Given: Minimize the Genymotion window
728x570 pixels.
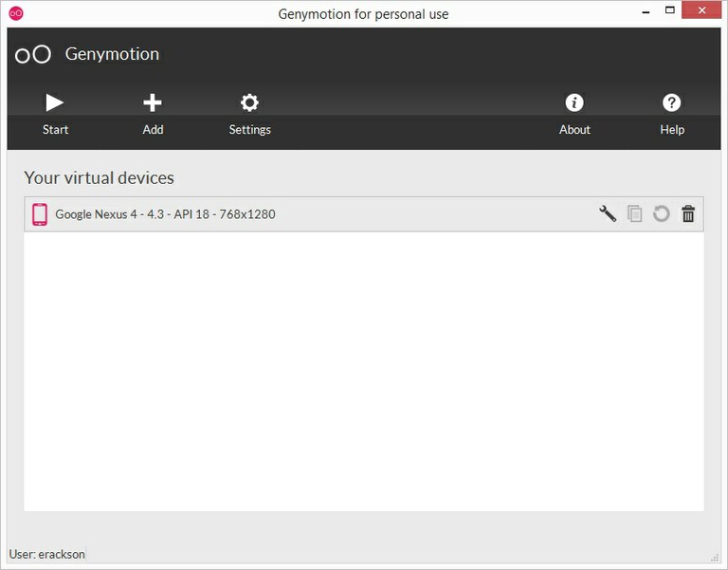Looking at the screenshot, I should [x=646, y=11].
